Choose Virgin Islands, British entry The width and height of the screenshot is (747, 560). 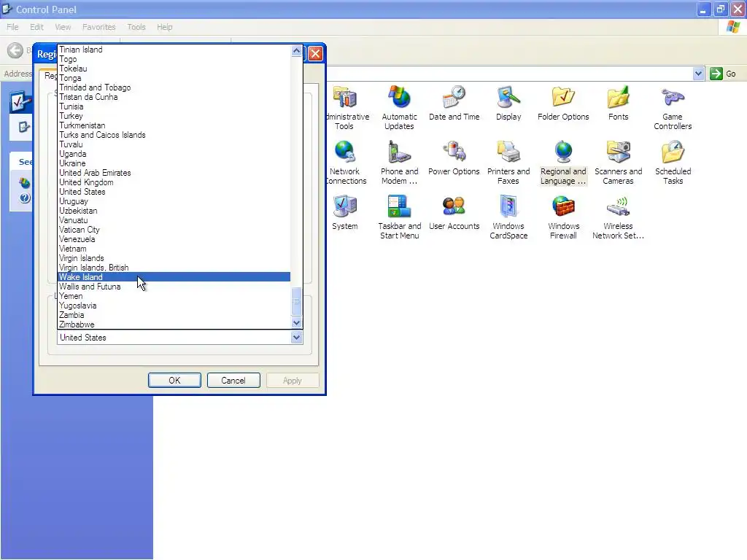tap(174, 268)
